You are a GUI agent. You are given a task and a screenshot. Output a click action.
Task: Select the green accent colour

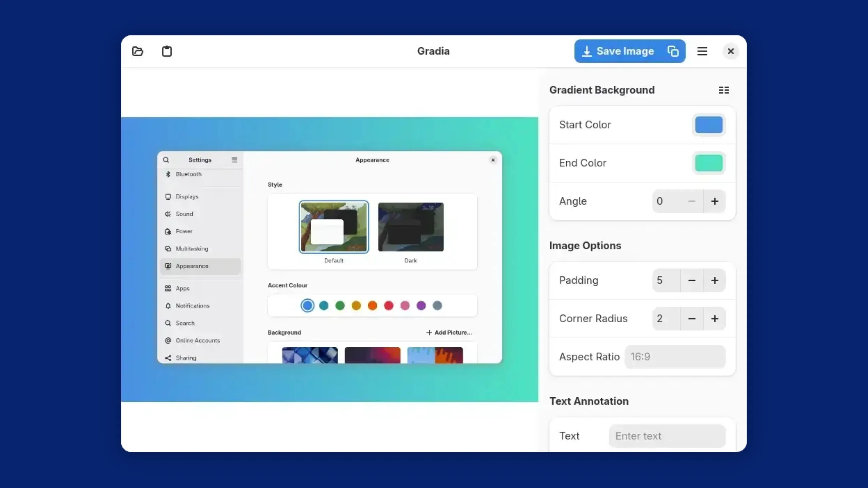[x=340, y=306]
